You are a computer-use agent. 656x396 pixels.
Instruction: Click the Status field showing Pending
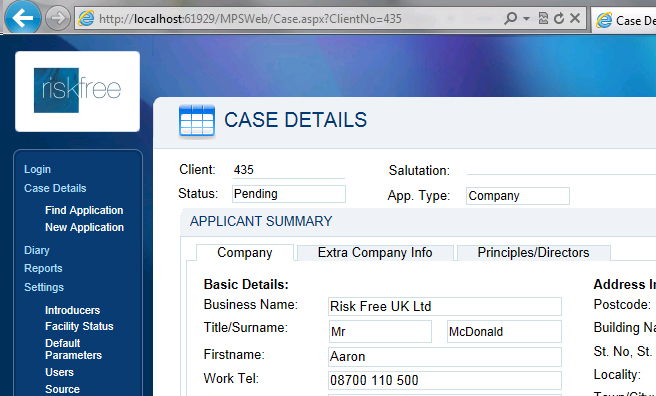coord(289,194)
